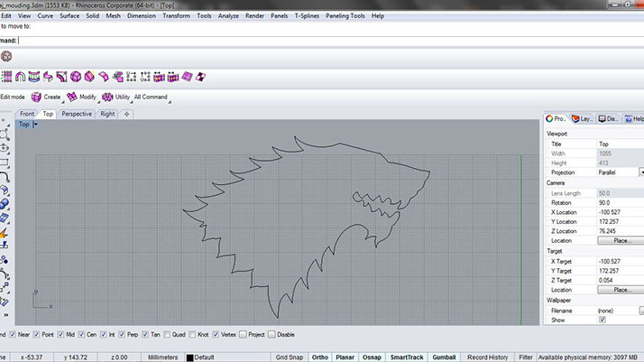Open the Paneling Tools menu

point(345,15)
